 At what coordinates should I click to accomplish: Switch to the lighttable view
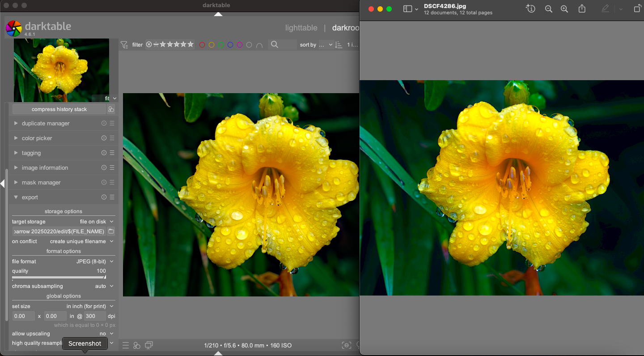(301, 28)
